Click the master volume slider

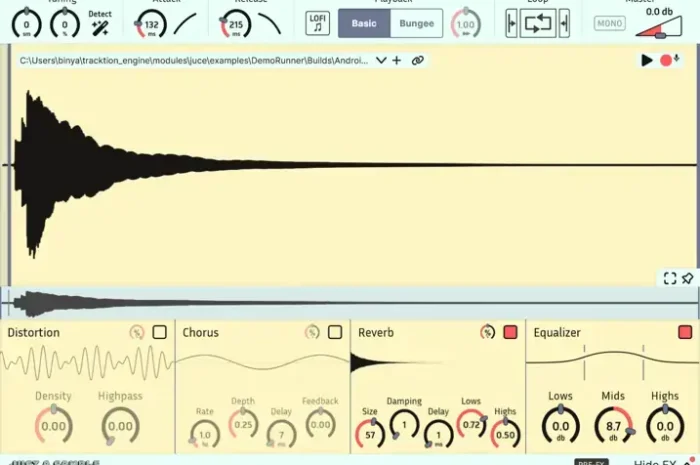tap(659, 28)
